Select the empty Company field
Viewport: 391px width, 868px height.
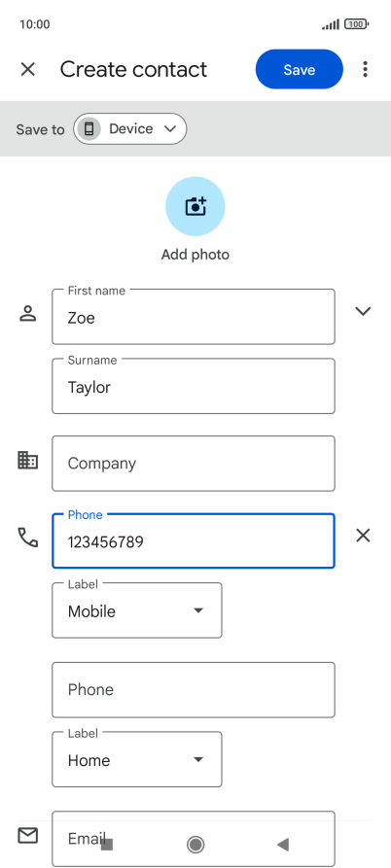[x=194, y=464]
